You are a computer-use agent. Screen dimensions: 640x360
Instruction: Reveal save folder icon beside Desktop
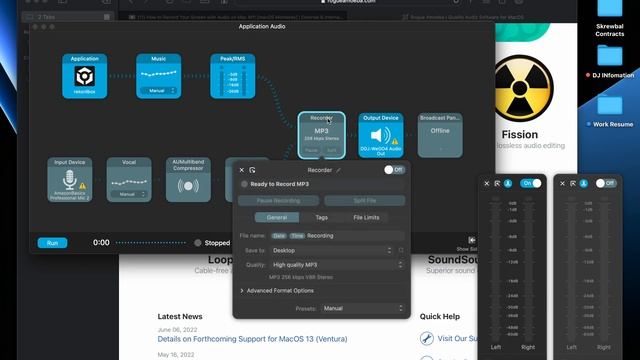point(401,250)
